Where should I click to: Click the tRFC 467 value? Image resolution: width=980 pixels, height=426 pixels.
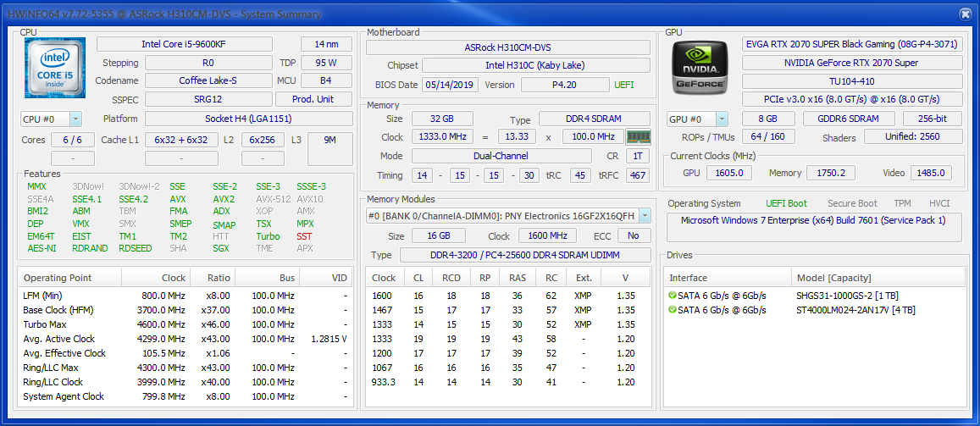[638, 175]
